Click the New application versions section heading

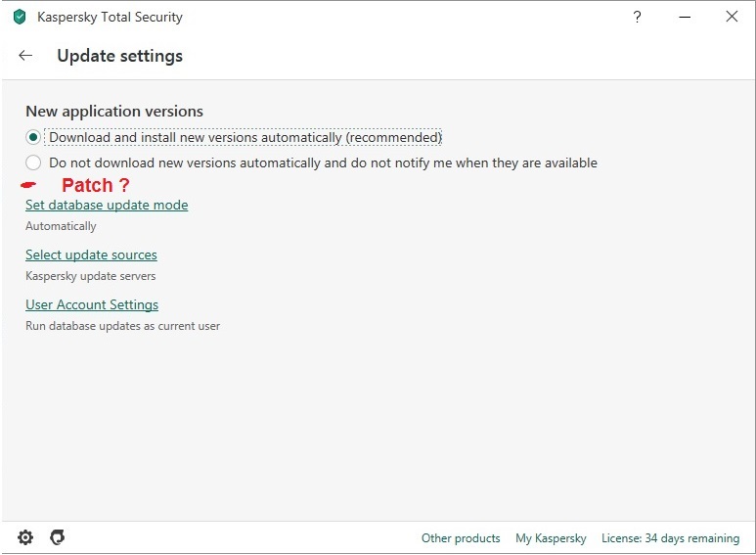tap(114, 112)
